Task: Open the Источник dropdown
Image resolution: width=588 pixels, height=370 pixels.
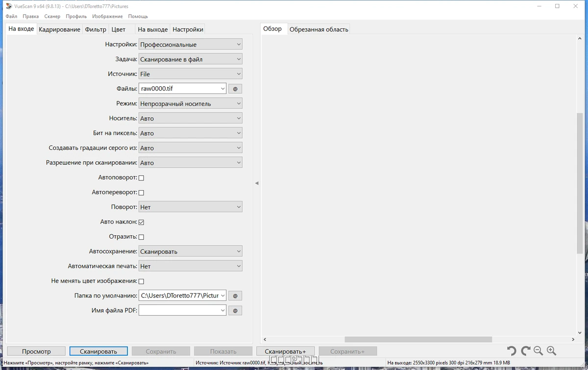Action: point(191,74)
